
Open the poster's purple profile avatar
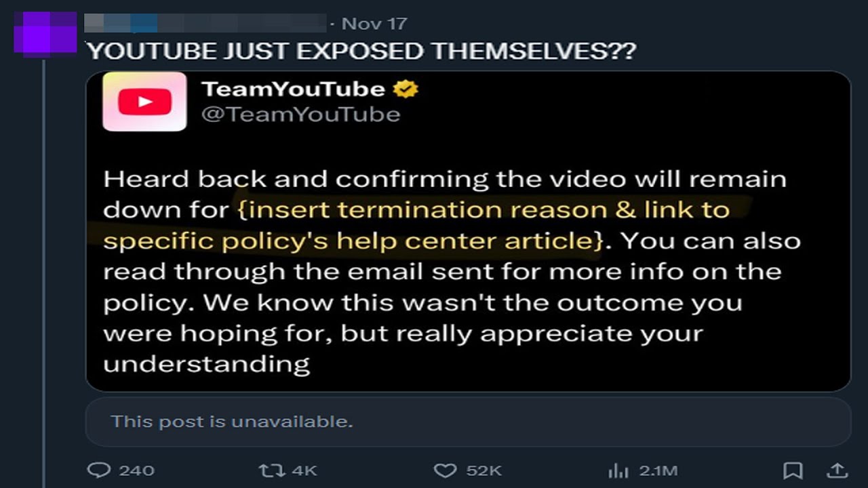click(x=45, y=33)
